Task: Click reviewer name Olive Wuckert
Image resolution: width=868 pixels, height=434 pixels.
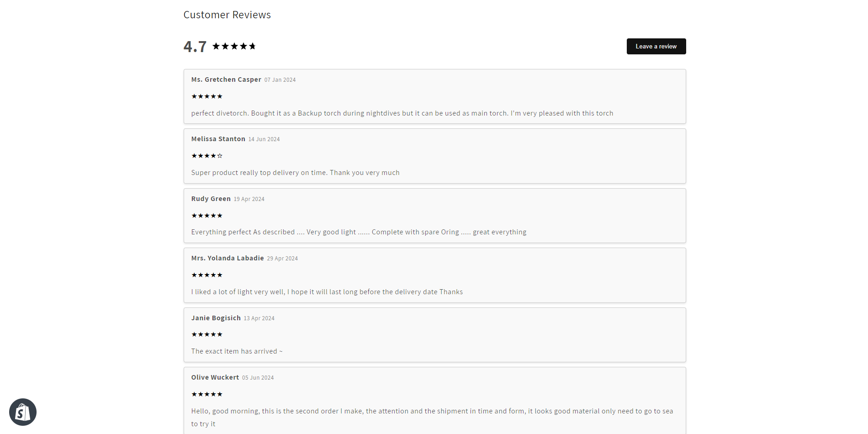Action: pyautogui.click(x=215, y=377)
